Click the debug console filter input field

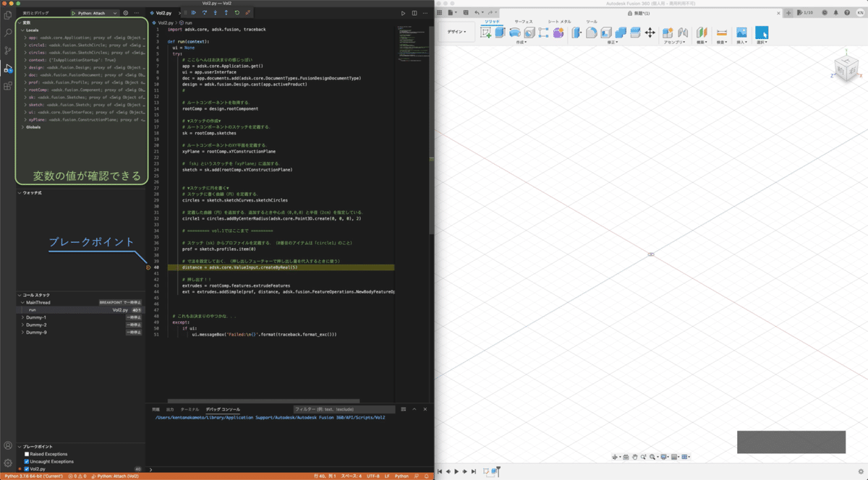pos(344,409)
